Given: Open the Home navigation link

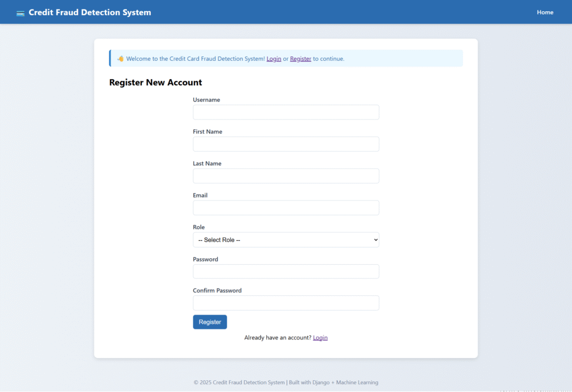Looking at the screenshot, I should [x=545, y=12].
